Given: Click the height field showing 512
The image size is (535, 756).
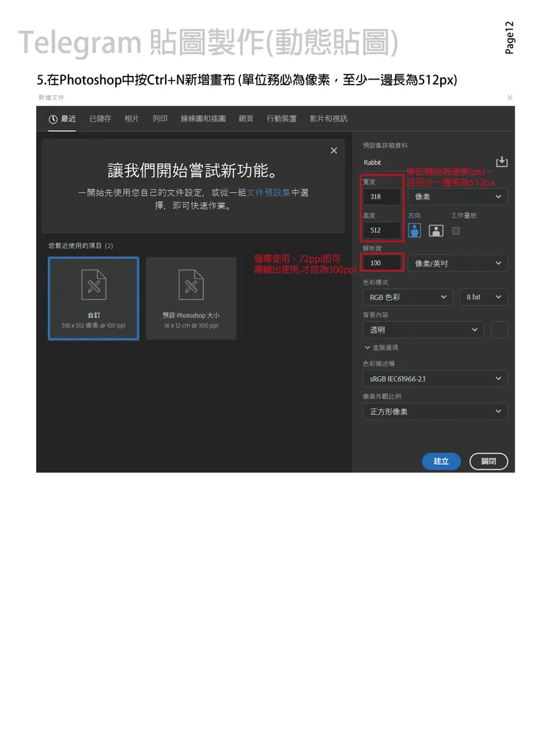Looking at the screenshot, I should click(382, 231).
